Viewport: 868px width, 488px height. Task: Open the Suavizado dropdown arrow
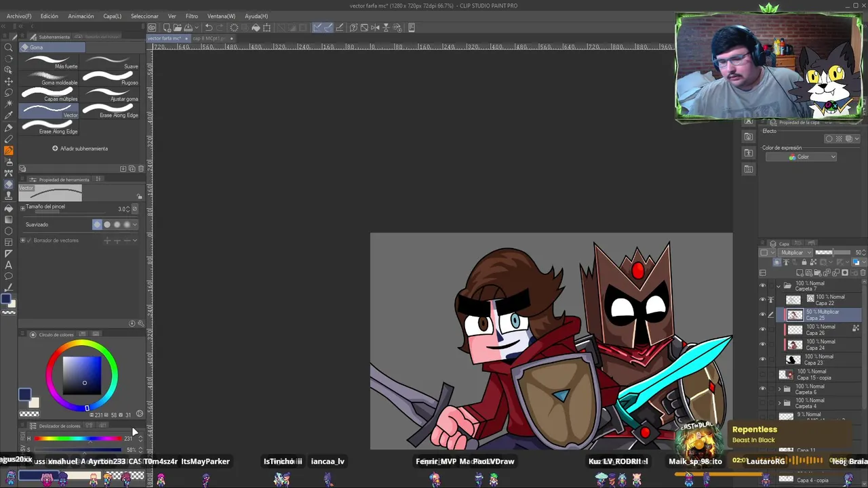pos(134,224)
